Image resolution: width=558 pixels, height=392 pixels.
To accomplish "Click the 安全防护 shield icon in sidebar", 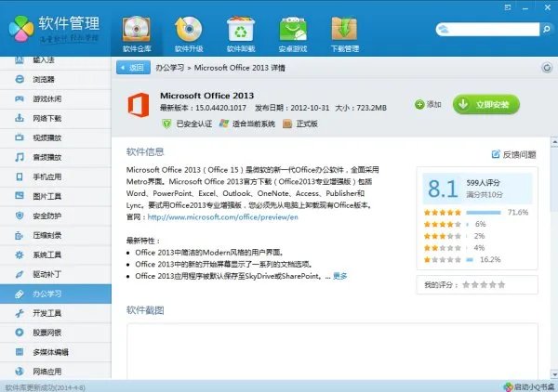I will (20, 216).
